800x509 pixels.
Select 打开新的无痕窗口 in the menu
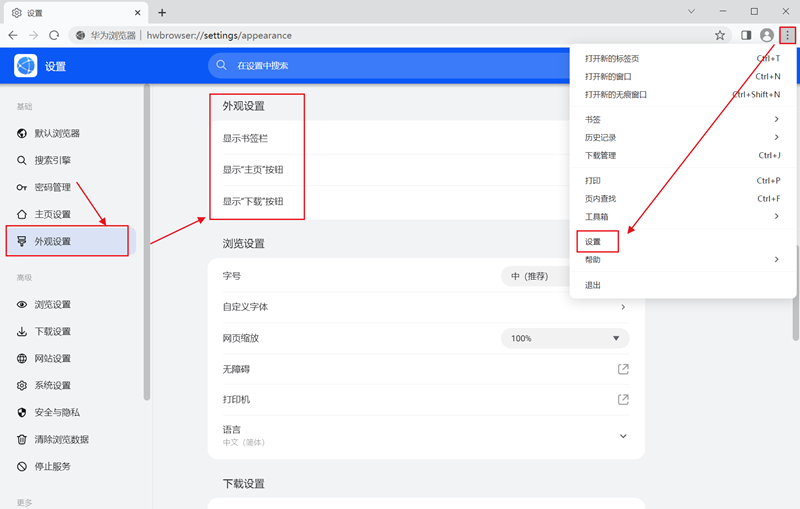coord(616,94)
